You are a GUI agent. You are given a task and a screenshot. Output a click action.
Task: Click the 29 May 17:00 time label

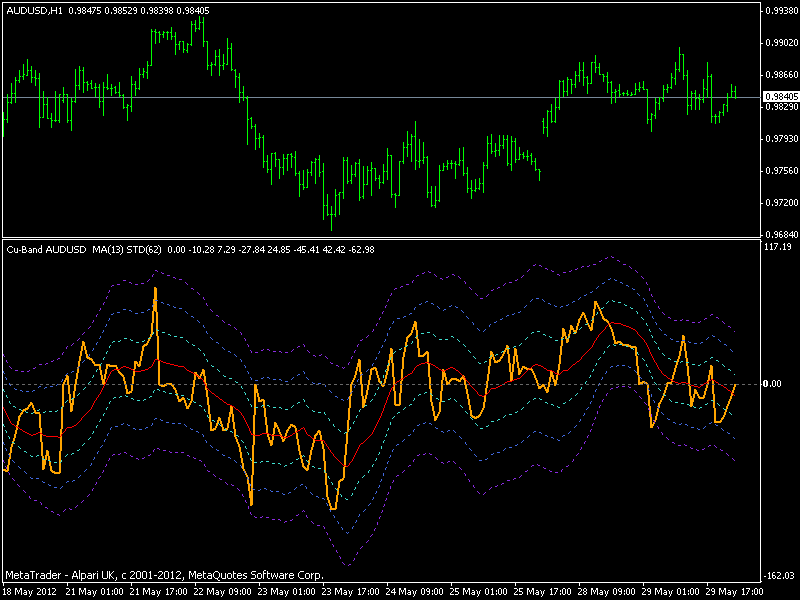click(x=738, y=591)
